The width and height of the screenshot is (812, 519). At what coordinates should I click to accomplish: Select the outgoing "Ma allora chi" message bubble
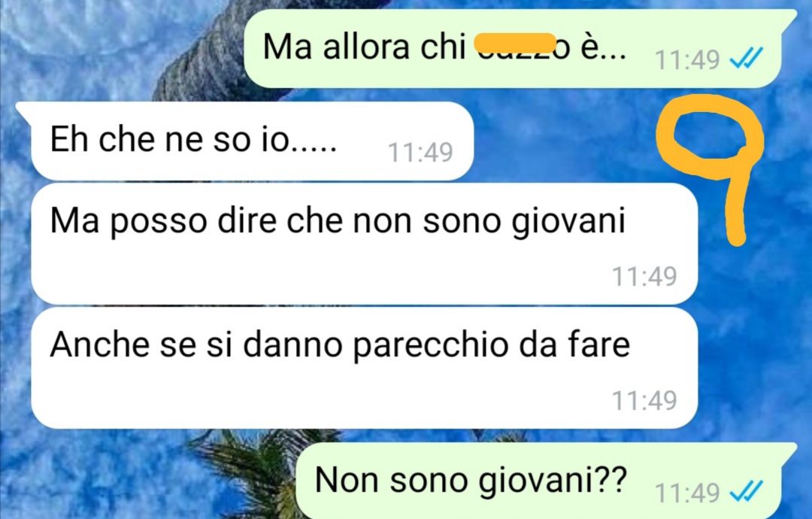[x=520, y=48]
